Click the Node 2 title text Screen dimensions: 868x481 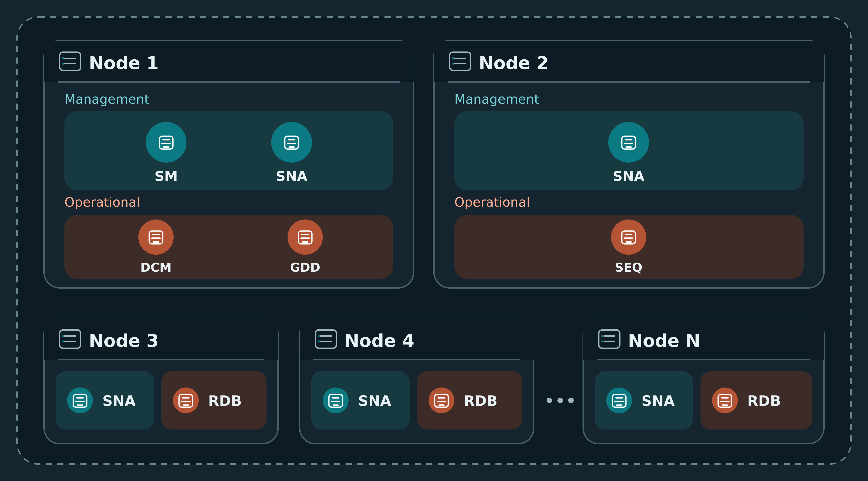tap(514, 63)
